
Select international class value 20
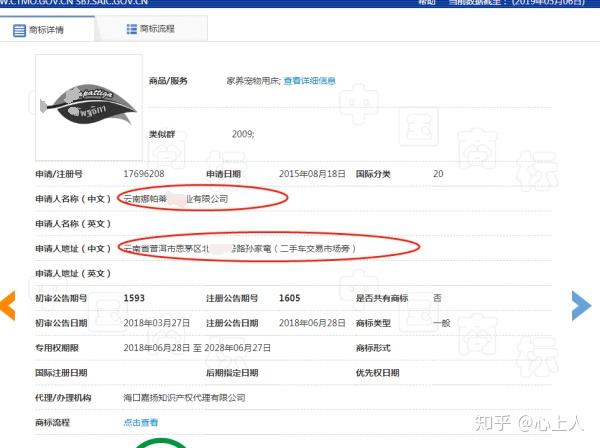click(438, 174)
